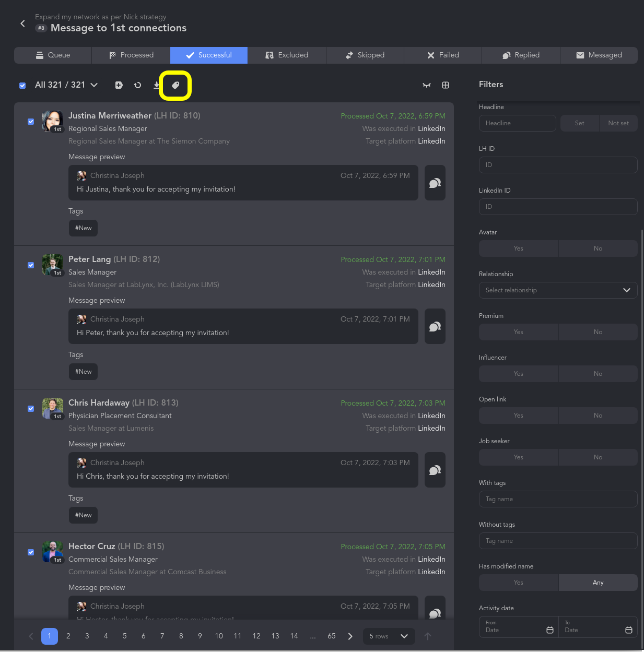This screenshot has height=652, width=644.
Task: Set the Avatar filter to Yes
Action: (519, 248)
